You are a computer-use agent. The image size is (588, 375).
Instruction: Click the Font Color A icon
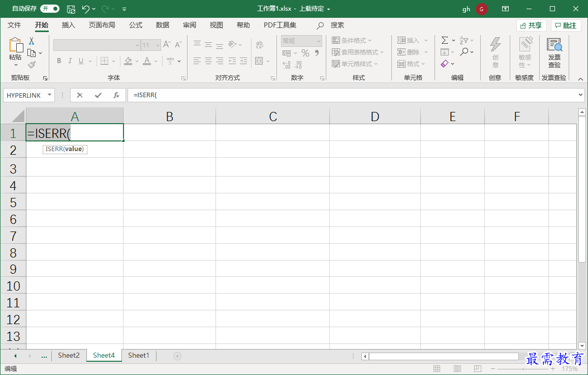coord(147,61)
